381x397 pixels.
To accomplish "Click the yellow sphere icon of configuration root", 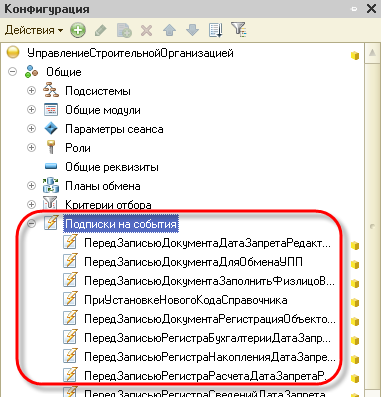I will 13,53.
